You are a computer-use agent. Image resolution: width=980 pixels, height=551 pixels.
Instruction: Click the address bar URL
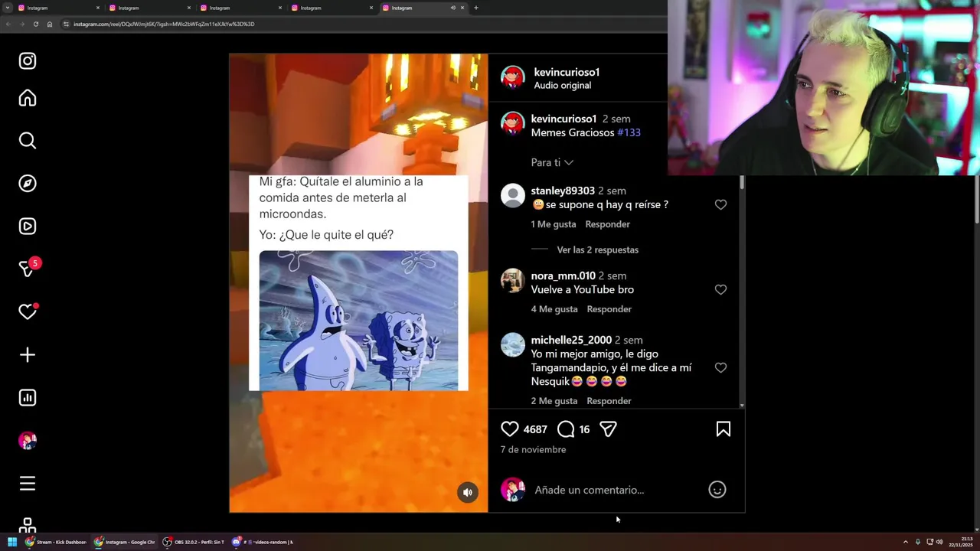164,24
